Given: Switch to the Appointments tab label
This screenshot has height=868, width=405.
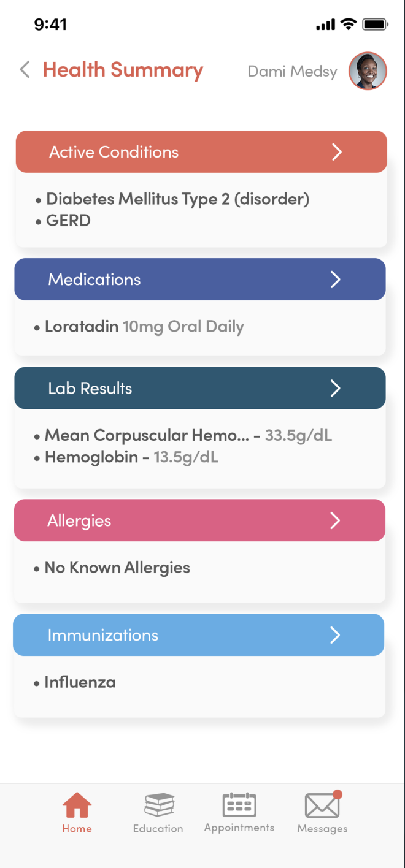Looking at the screenshot, I should (239, 828).
